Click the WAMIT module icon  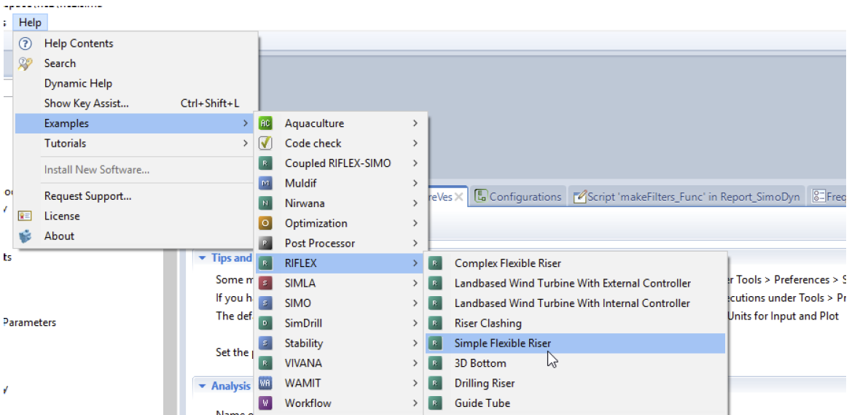(x=266, y=383)
